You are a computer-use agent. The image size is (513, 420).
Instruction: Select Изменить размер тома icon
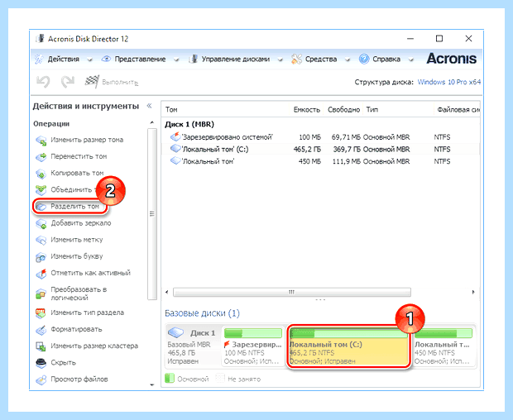(41, 141)
